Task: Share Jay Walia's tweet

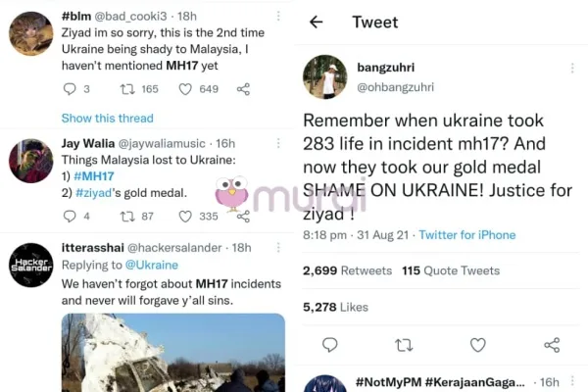Action: point(243,216)
